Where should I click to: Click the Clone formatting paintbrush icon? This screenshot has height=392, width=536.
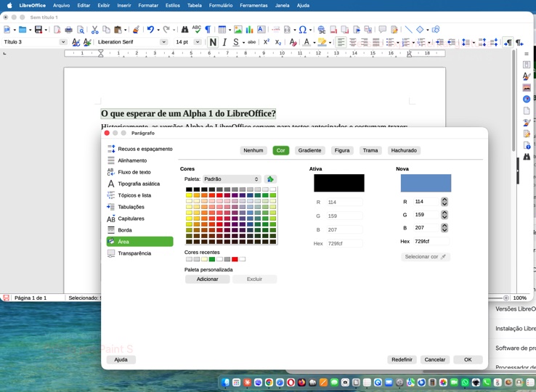136,30
